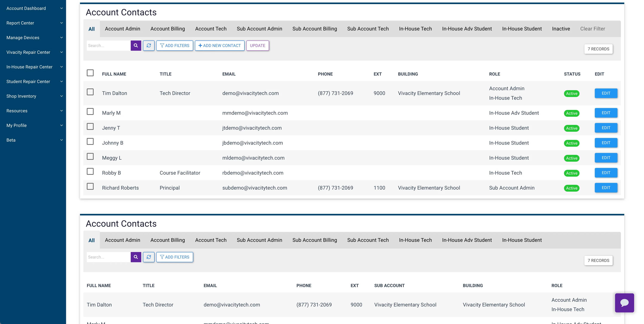Viewport: 644px width, 324px height.
Task: Click the STATUS column header
Action: pos(572,74)
